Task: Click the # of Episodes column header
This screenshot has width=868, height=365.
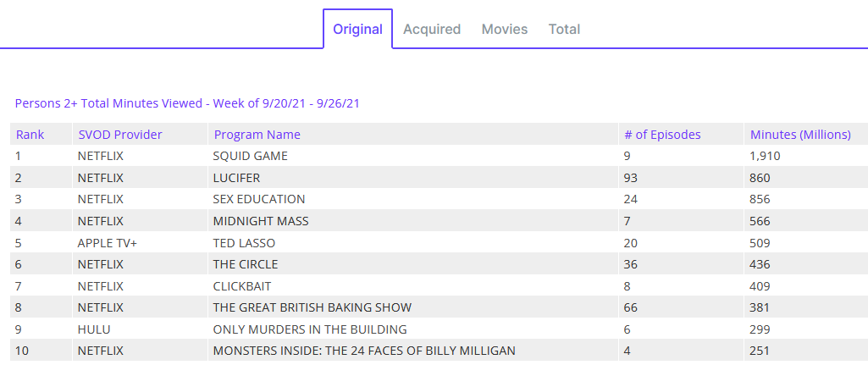Action: point(662,135)
